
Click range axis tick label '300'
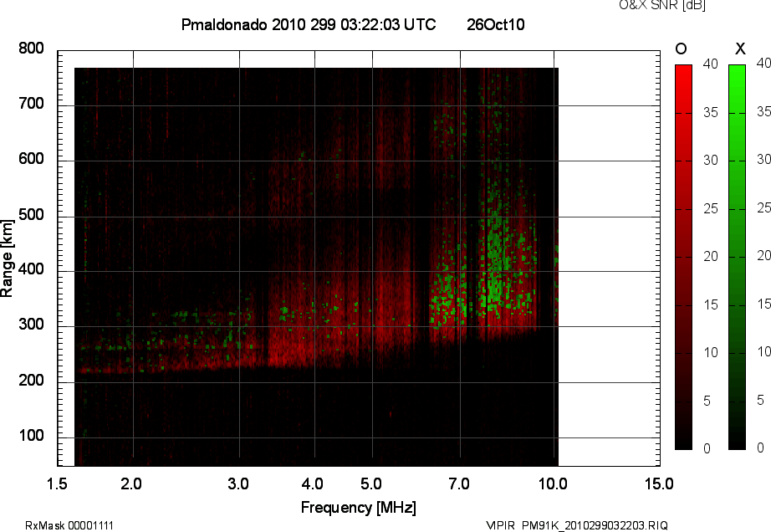coord(32,325)
